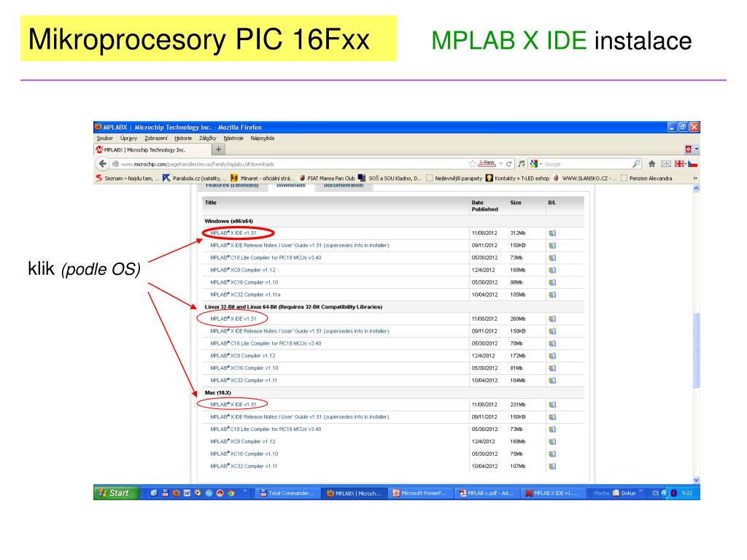Click the music note toolbar icon
Screen dimensions: 747x560
pos(522,164)
